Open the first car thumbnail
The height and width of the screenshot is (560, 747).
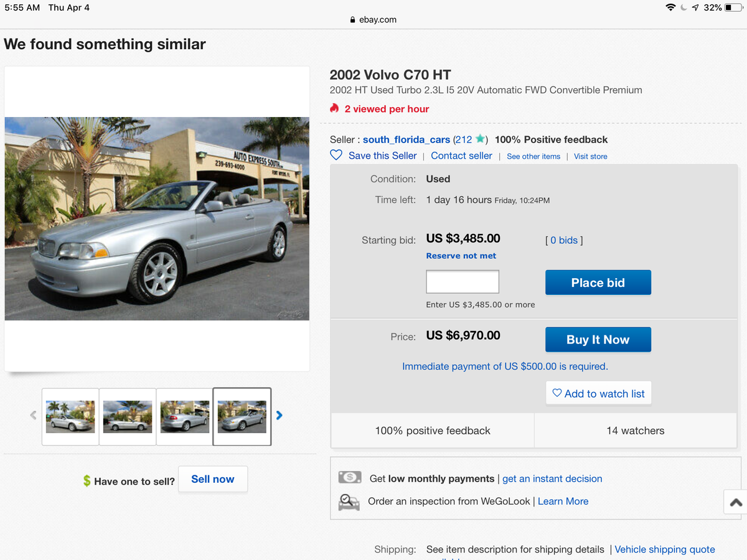coord(70,416)
